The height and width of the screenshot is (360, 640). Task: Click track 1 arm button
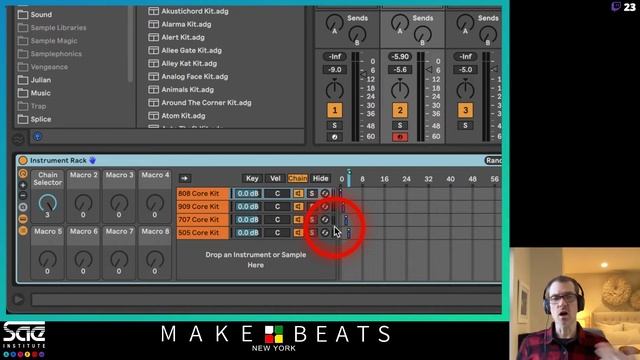[334, 137]
